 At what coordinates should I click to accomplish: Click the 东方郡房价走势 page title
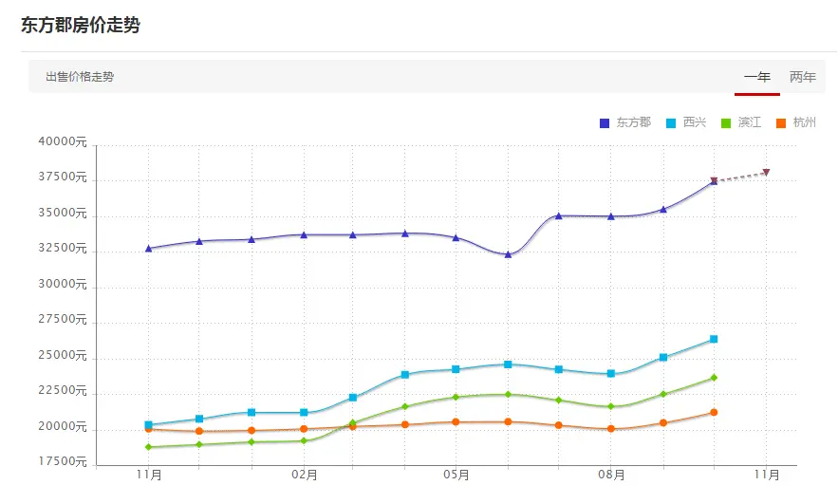point(81,25)
